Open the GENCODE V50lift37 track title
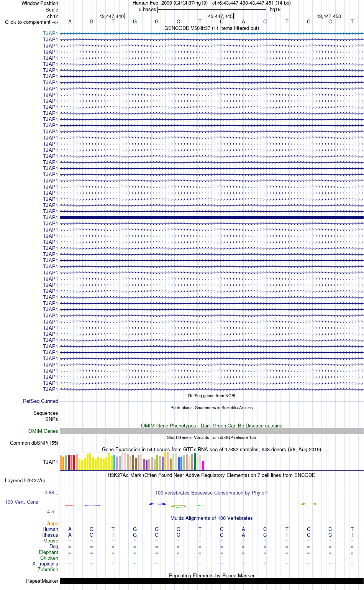364x590 pixels. pyautogui.click(x=212, y=28)
